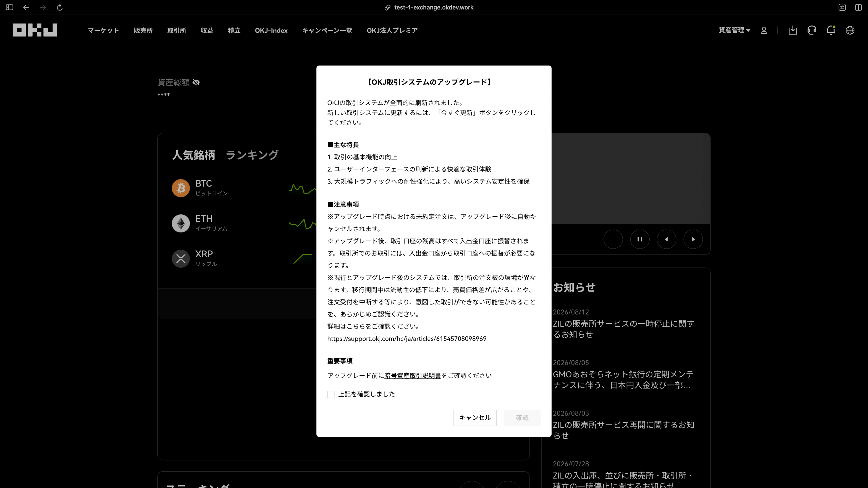The image size is (868, 488).
Task: Open the 暗号資産取引説明書 link
Action: (412, 376)
